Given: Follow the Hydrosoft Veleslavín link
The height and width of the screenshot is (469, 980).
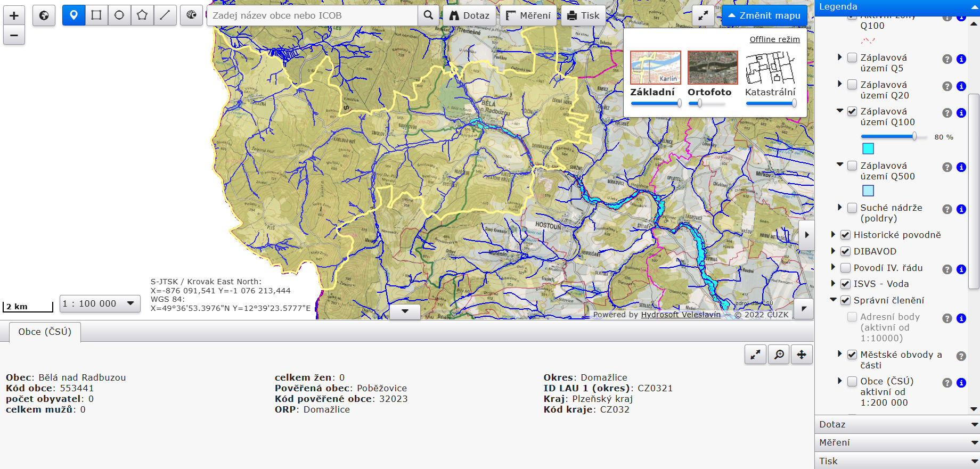Looking at the screenshot, I should (x=681, y=315).
